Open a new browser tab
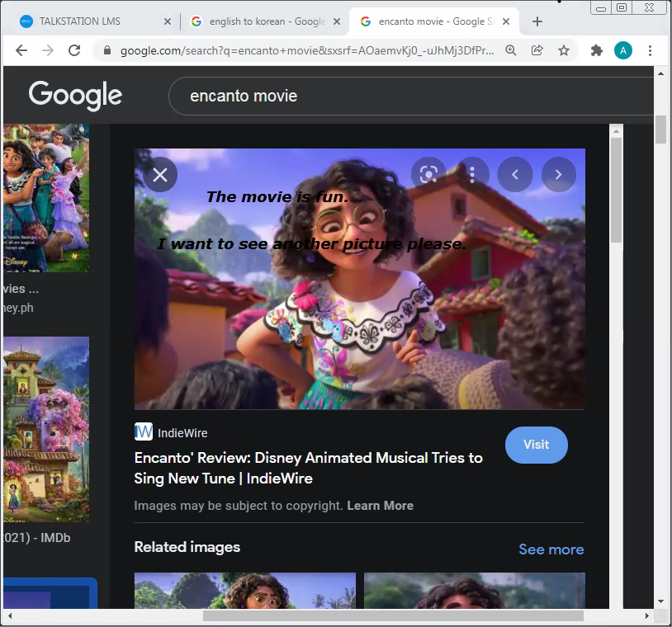 tap(537, 21)
